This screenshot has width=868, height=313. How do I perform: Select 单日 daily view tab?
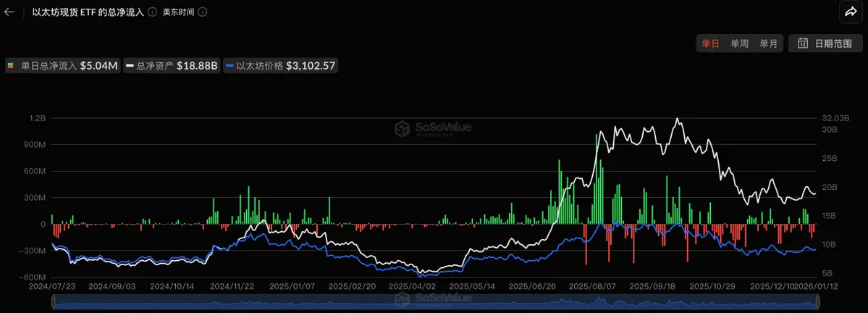pyautogui.click(x=710, y=43)
